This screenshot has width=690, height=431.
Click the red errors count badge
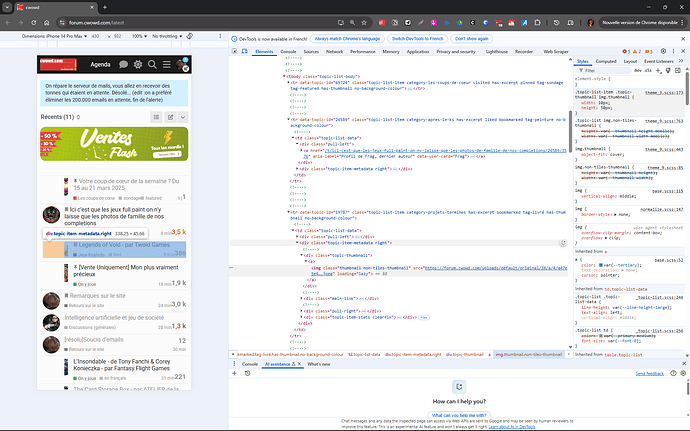pyautogui.click(x=626, y=52)
